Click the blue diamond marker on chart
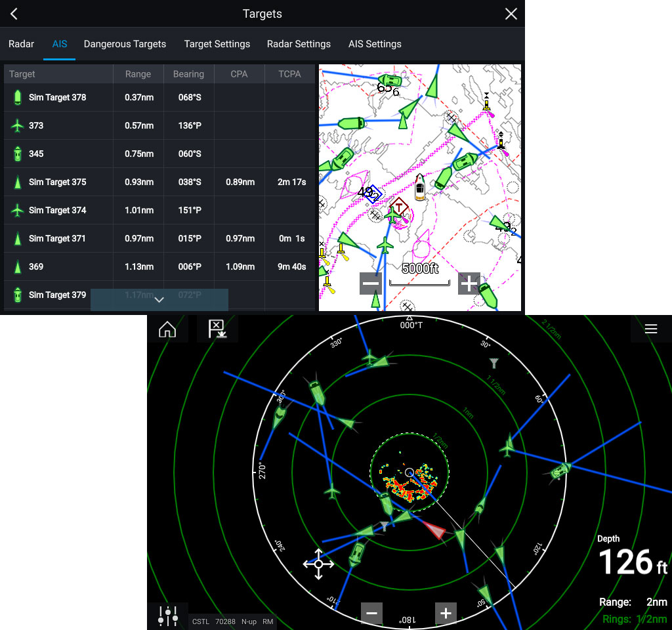This screenshot has height=630, width=672. pos(371,194)
